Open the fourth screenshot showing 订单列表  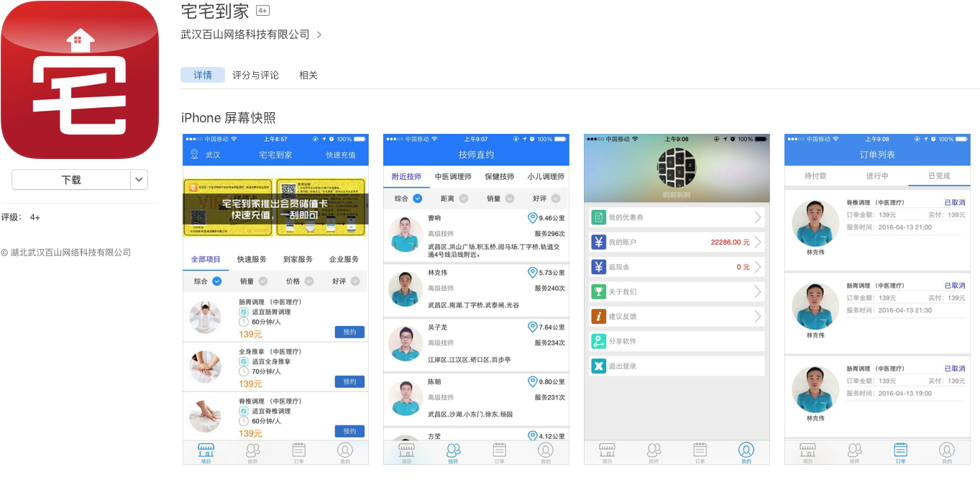(877, 299)
